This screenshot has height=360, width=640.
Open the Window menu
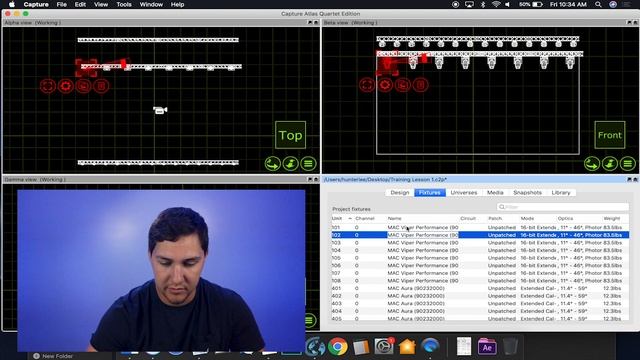tap(151, 4)
